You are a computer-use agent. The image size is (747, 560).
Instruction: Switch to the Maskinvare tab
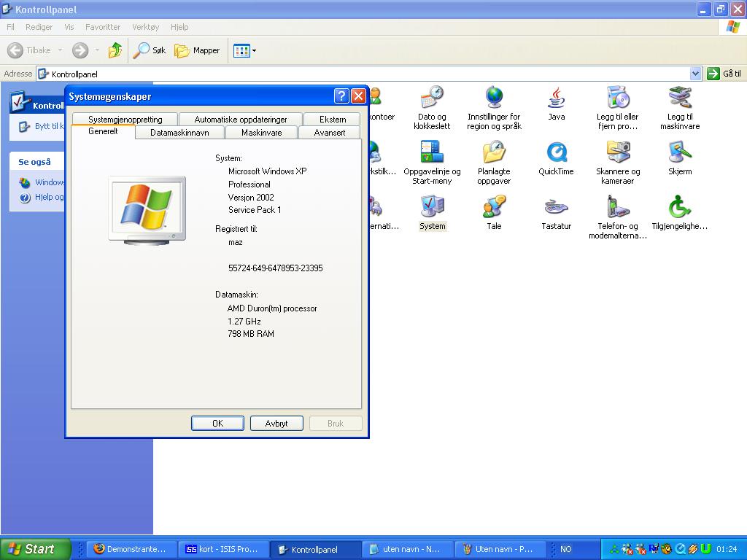(x=262, y=133)
